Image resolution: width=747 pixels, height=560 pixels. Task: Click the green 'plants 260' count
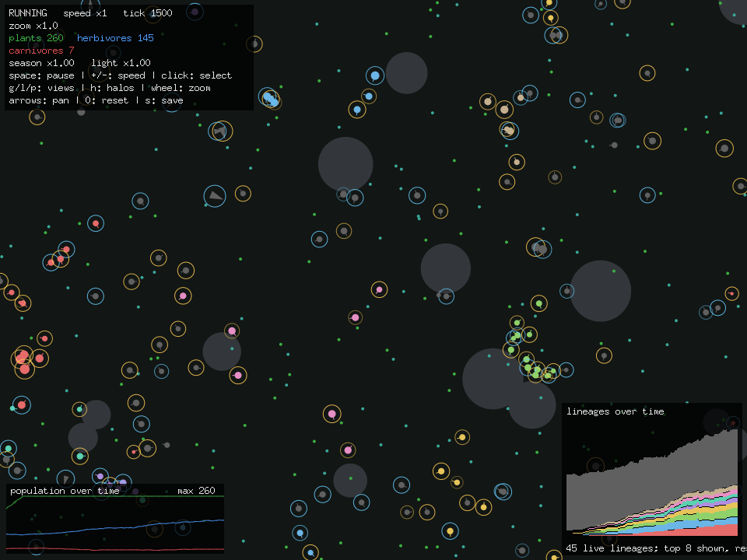click(37, 38)
